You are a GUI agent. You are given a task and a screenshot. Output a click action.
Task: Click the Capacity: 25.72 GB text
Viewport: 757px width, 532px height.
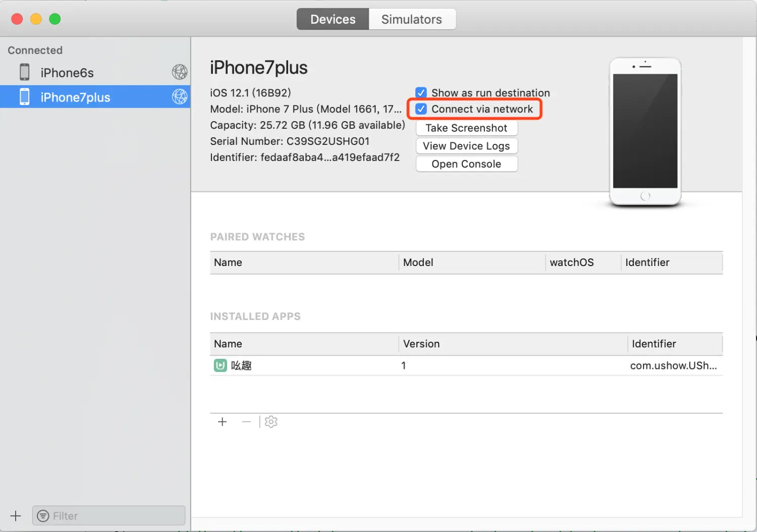(x=307, y=125)
